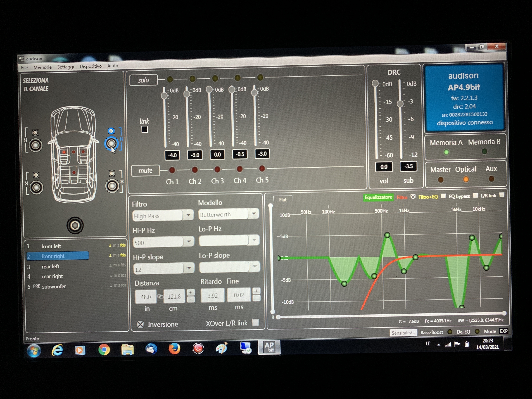Select front right channel row

click(58, 256)
